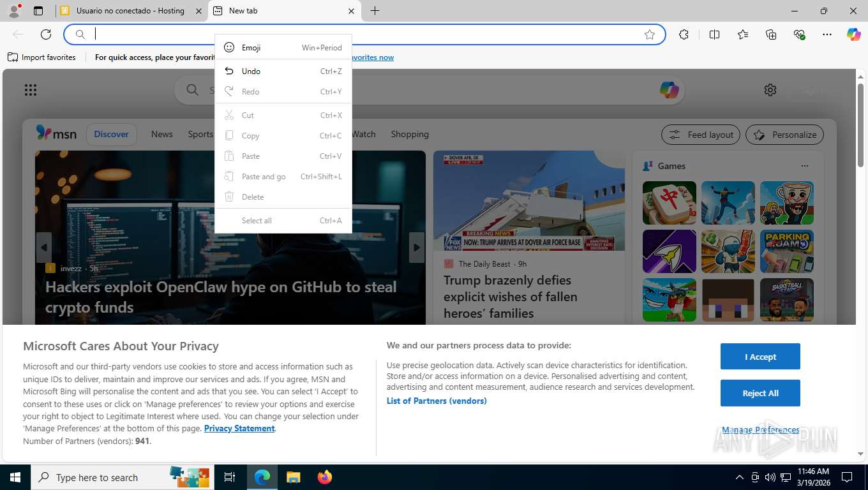Image resolution: width=868 pixels, height=490 pixels.
Task: Open the profile avatar icon
Action: (14, 11)
